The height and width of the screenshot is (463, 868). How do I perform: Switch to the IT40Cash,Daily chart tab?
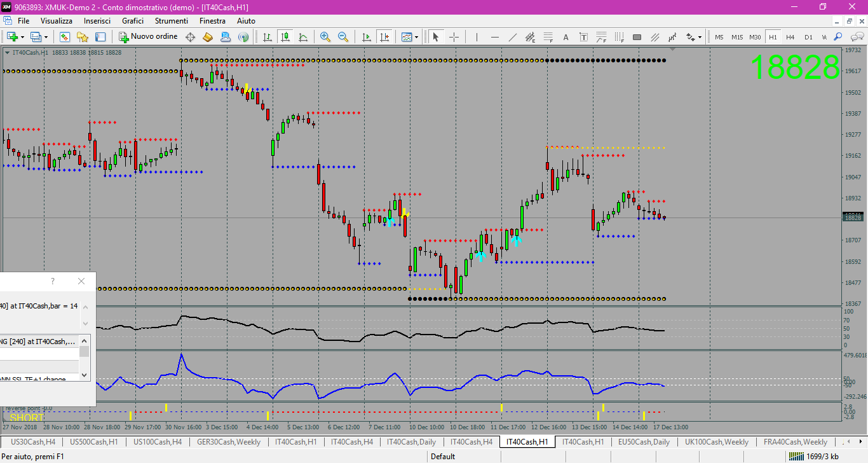click(x=411, y=441)
